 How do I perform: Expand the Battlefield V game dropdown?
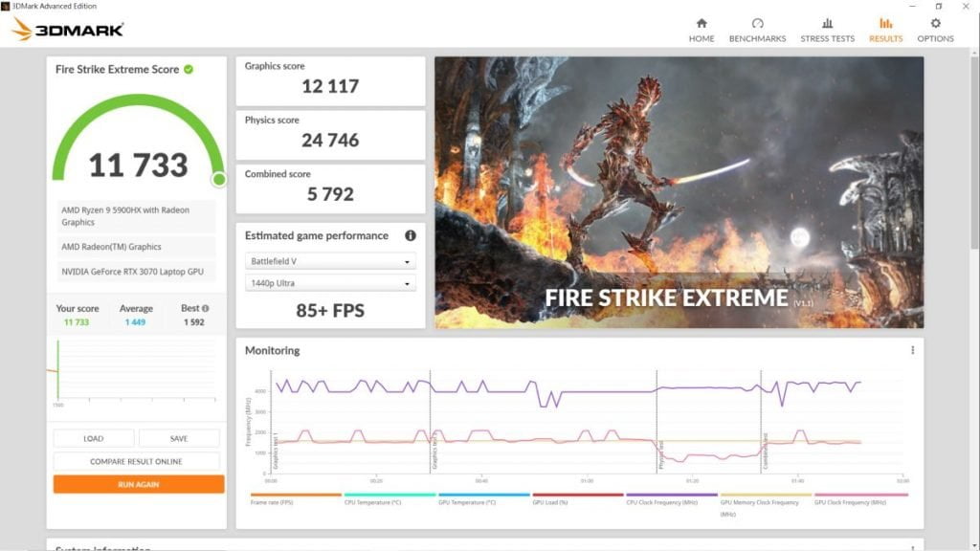pos(330,261)
